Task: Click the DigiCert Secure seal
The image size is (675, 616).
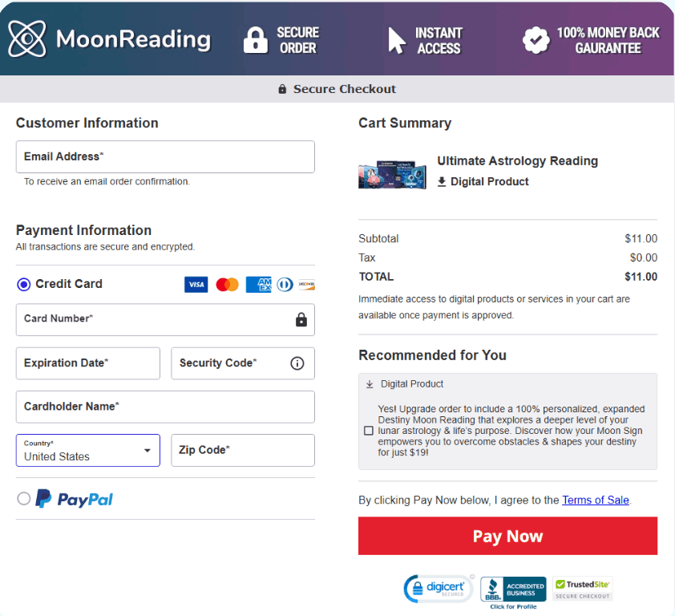Action: pyautogui.click(x=438, y=588)
